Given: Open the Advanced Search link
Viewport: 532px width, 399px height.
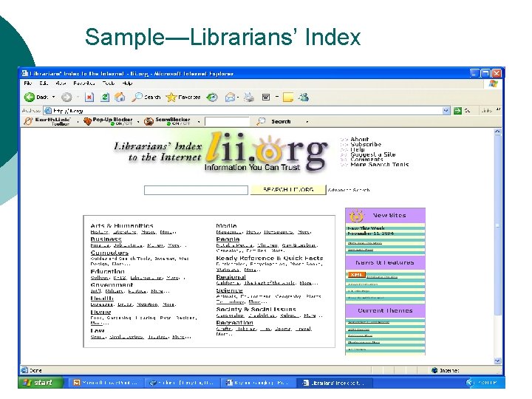Looking at the screenshot, I should point(349,190).
